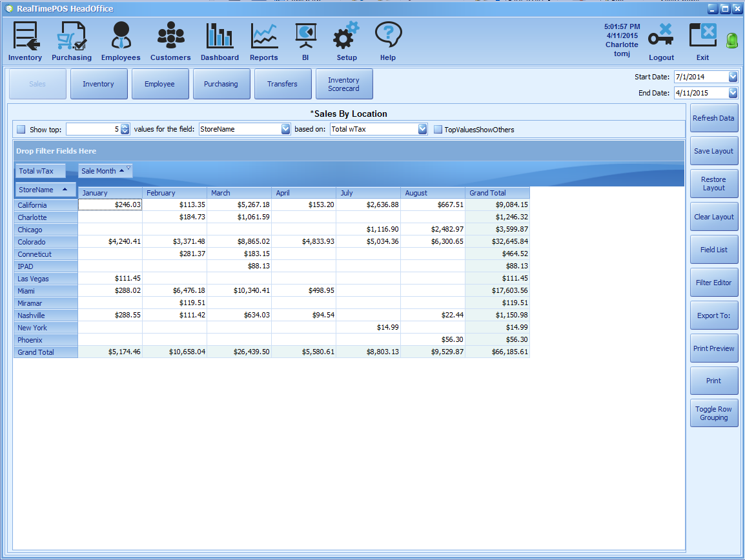Toggle the TopValuesShowOthers checkbox

click(438, 130)
